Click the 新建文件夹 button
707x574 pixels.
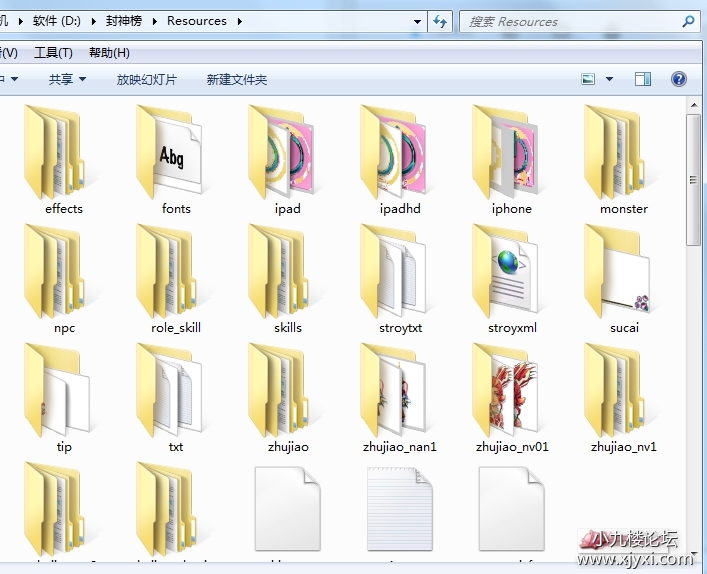pos(237,79)
